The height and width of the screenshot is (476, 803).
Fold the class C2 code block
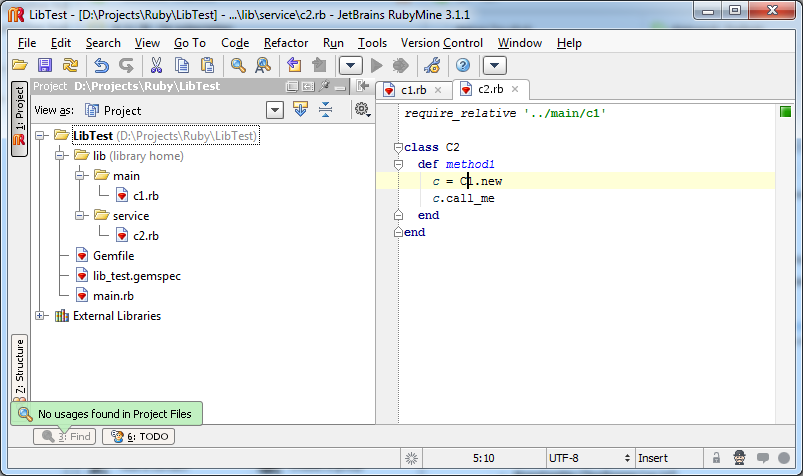click(398, 148)
